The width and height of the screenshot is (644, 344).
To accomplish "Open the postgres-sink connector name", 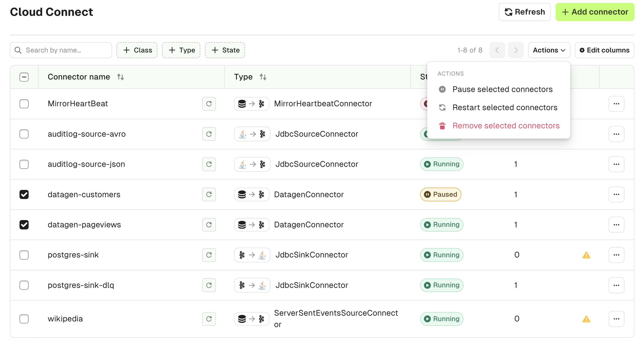I will pos(73,255).
